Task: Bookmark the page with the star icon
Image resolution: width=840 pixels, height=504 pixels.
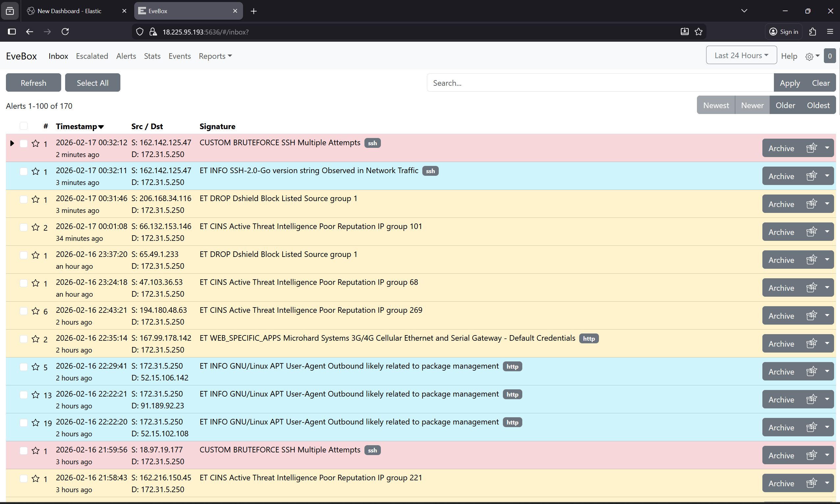Action: tap(699, 32)
